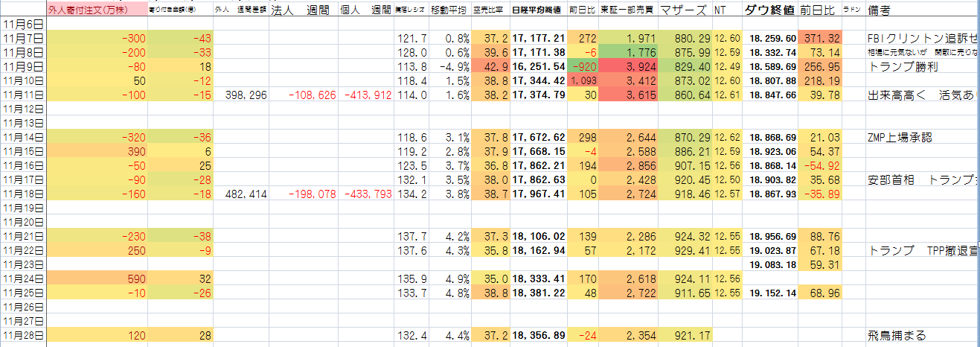Viewport: 980px width, 347px height.
Task: Select the 11月9日 date cell
Action: [23, 66]
